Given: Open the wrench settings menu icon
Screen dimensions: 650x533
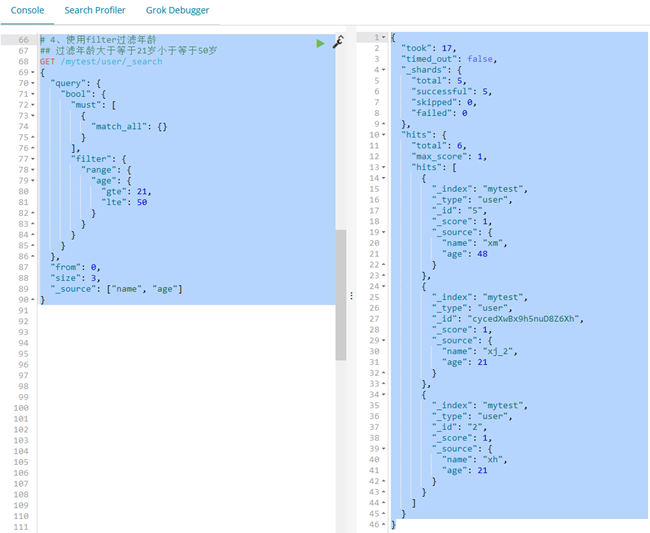Looking at the screenshot, I should (338, 42).
